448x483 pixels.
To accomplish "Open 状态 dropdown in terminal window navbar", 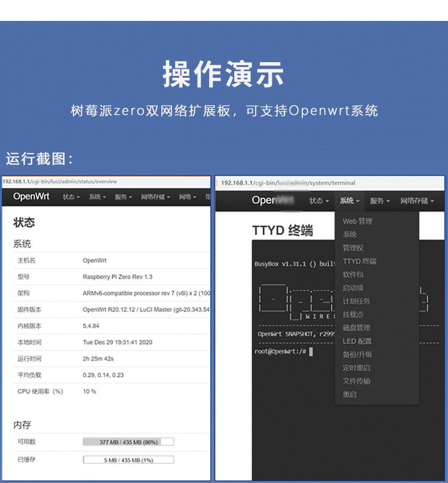I will [319, 201].
